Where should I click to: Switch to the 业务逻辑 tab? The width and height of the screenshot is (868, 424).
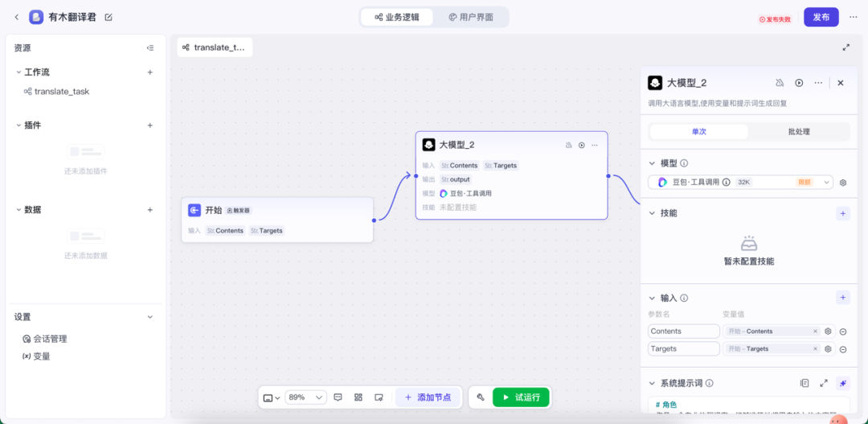pyautogui.click(x=397, y=17)
